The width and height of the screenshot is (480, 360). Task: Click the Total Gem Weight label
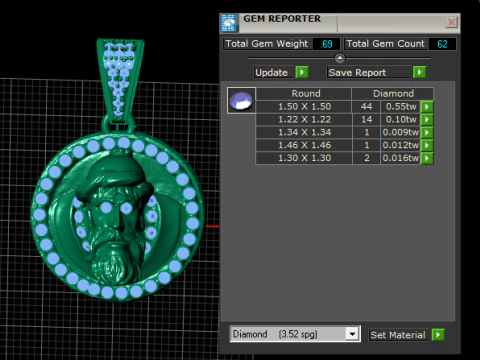click(267, 44)
